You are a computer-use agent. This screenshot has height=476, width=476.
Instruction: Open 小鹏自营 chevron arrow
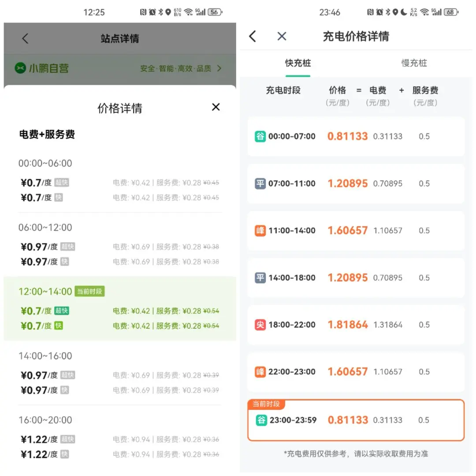click(x=219, y=68)
